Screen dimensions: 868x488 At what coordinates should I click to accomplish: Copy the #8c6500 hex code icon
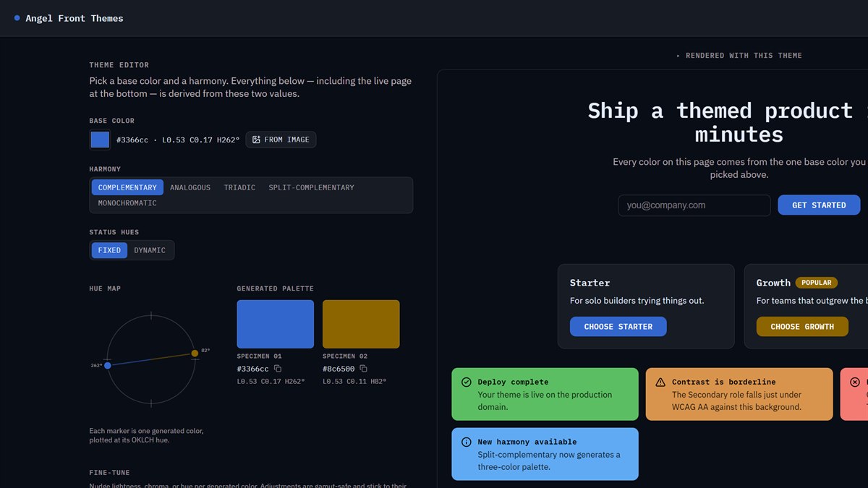[x=363, y=369]
